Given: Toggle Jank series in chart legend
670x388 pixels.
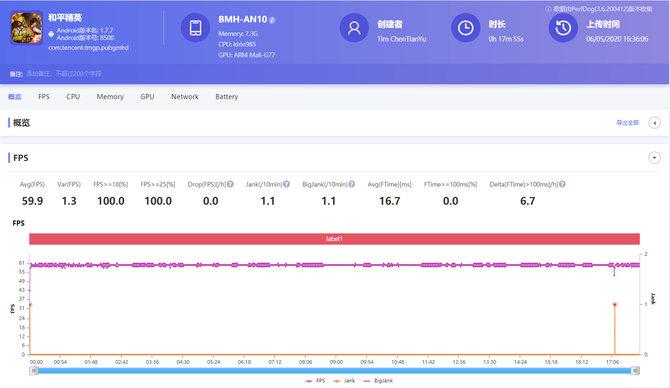Looking at the screenshot, I should tap(344, 380).
